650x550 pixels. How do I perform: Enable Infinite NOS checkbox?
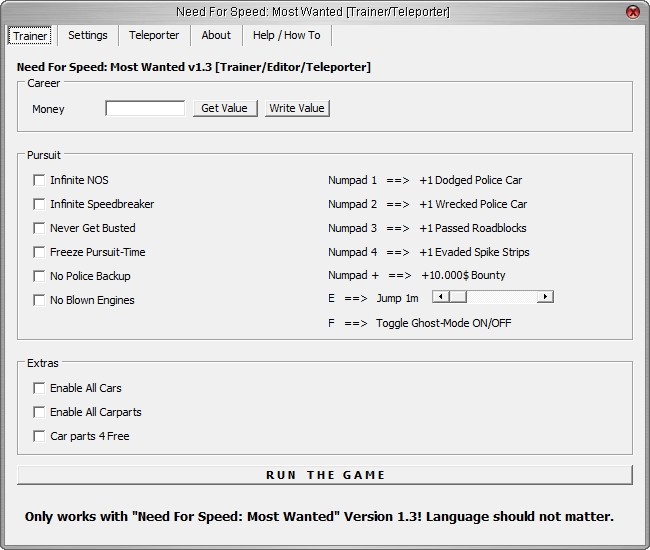click(x=39, y=180)
